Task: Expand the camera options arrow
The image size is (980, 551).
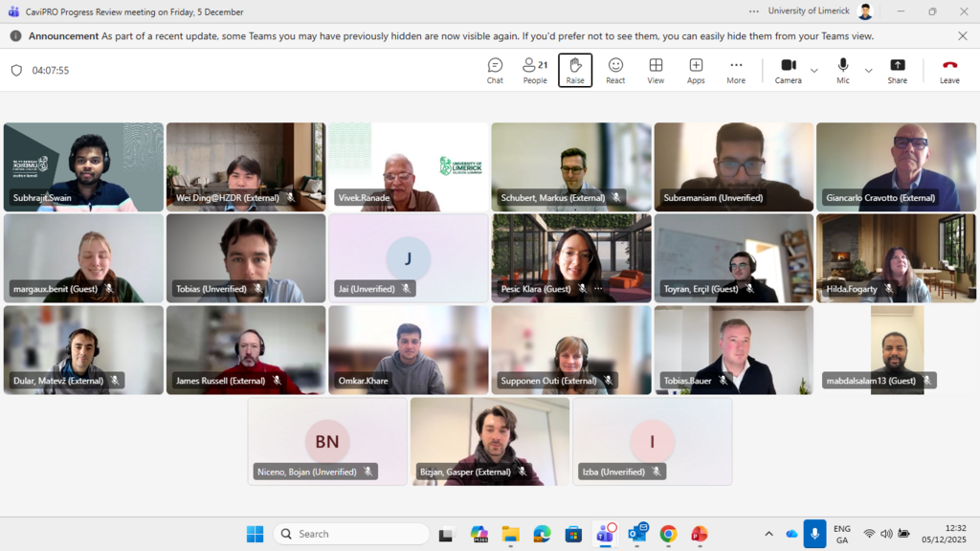Action: pos(814,71)
